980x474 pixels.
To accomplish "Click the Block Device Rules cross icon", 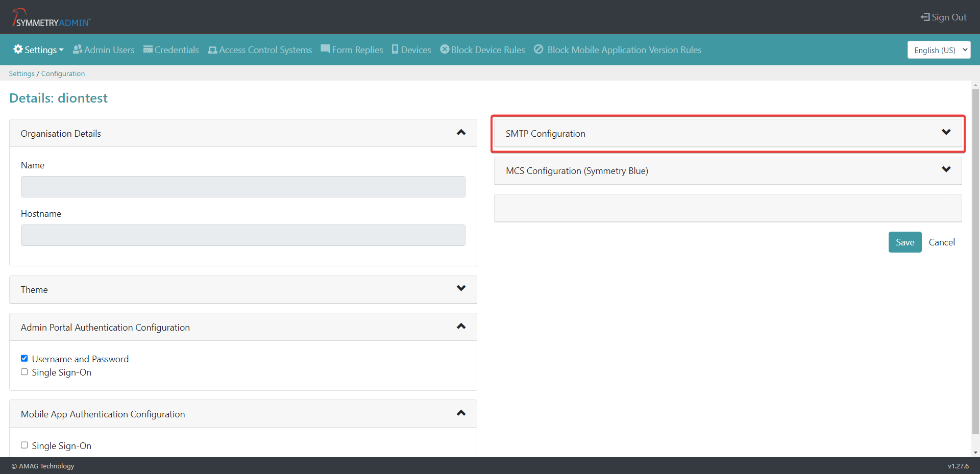I will 445,49.
